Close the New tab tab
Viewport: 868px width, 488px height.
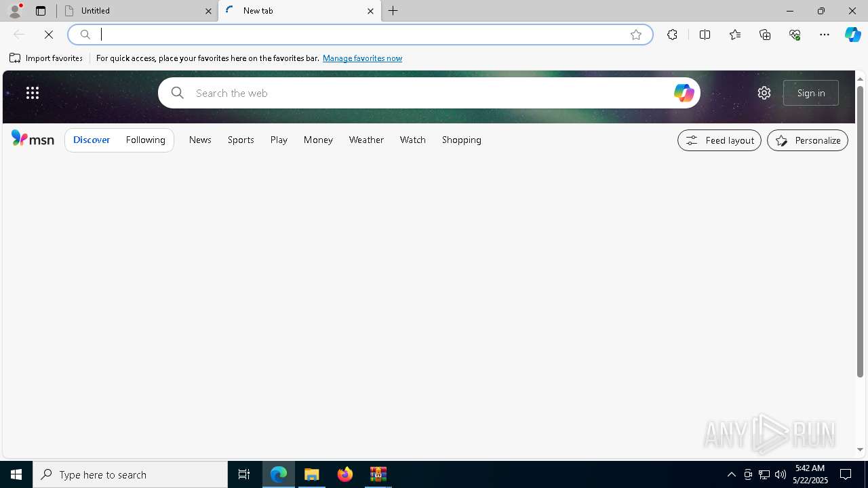(370, 11)
